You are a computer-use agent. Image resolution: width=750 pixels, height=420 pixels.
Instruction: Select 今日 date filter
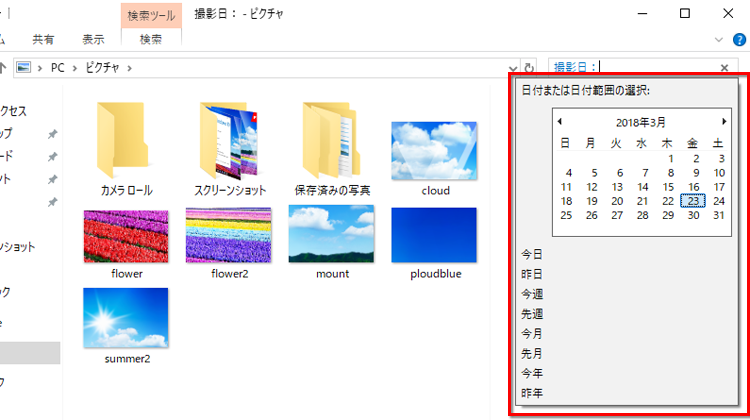[532, 254]
